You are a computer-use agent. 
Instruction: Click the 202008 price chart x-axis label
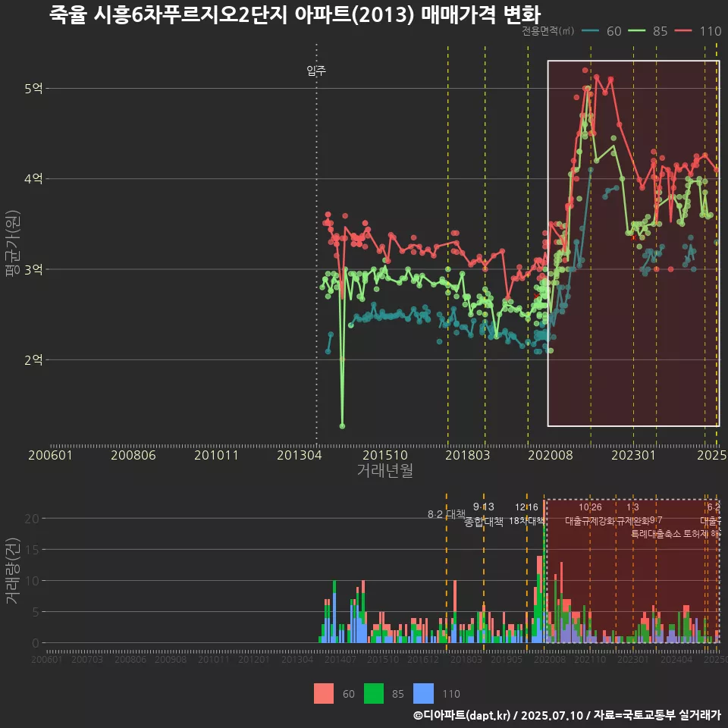coord(551,455)
